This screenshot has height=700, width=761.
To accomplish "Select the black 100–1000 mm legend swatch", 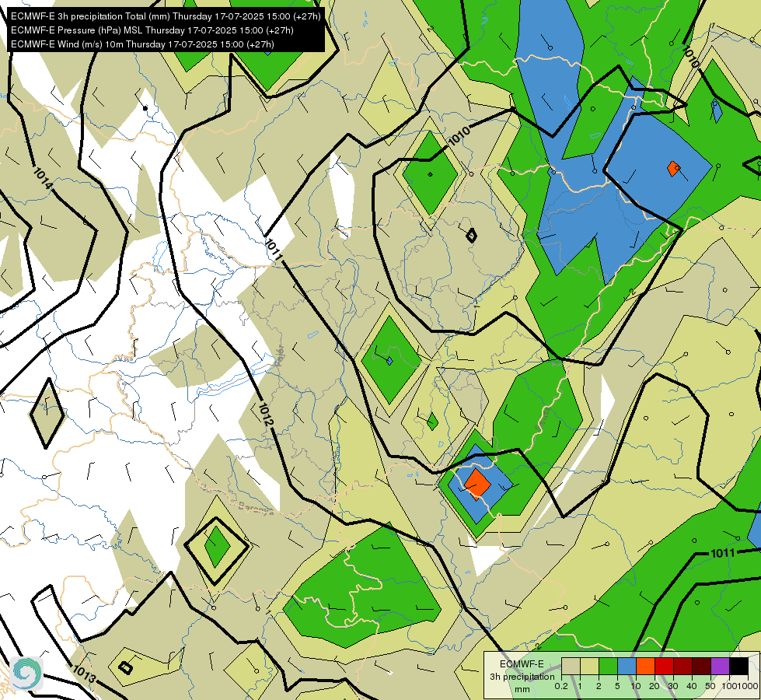I will coord(739,667).
